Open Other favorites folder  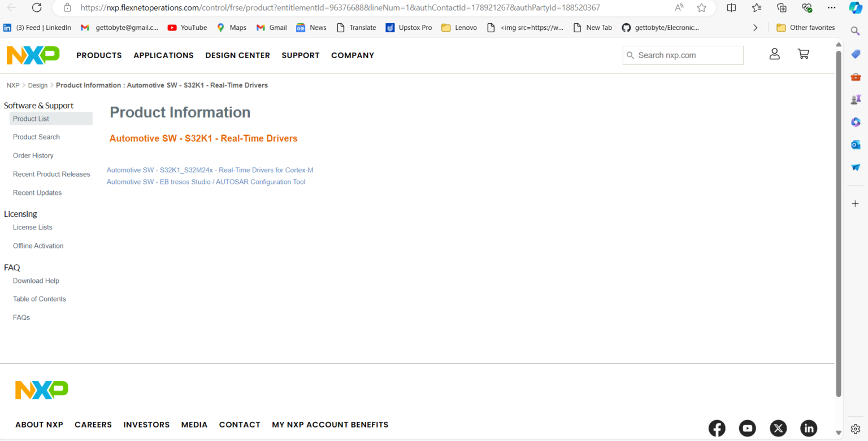coord(805,28)
